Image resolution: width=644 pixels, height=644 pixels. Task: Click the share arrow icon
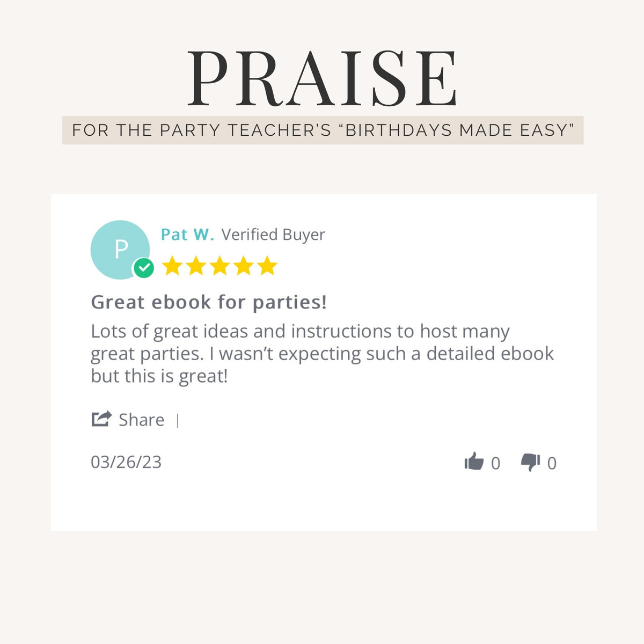[x=101, y=419]
